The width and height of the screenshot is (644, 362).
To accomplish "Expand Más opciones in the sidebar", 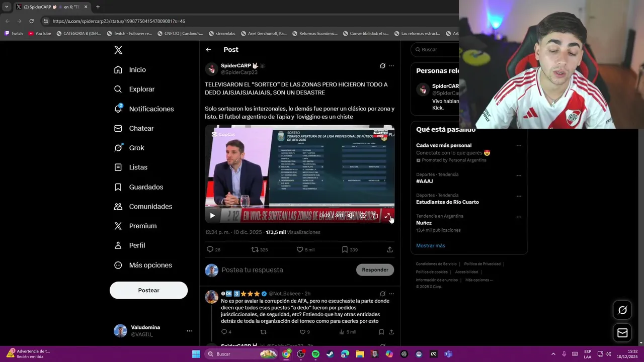I will coord(143,265).
